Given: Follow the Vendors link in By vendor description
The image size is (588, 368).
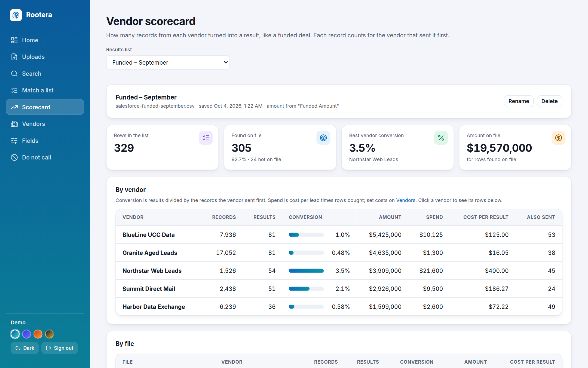Looking at the screenshot, I should [x=406, y=200].
